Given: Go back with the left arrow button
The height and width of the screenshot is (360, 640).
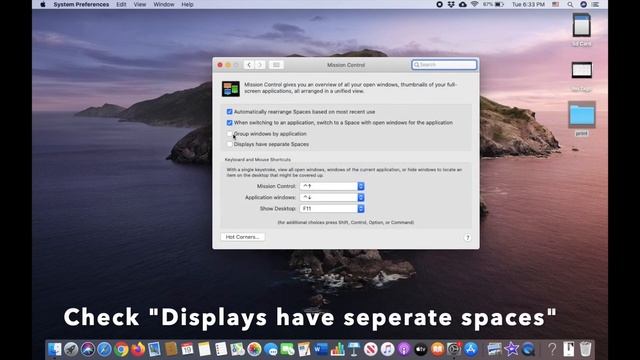Looking at the screenshot, I should pyautogui.click(x=249, y=65).
